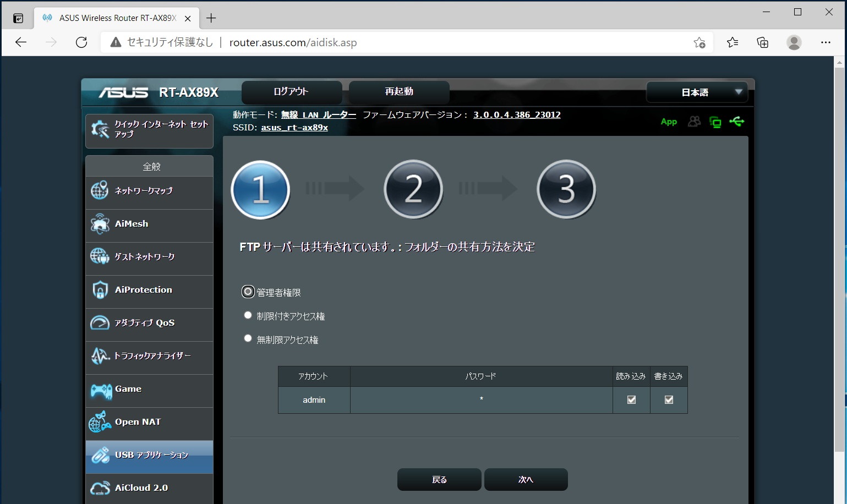This screenshot has height=504, width=847.
Task: Open firmware version 3.0.0.4.386_23012 link
Action: pyautogui.click(x=517, y=114)
